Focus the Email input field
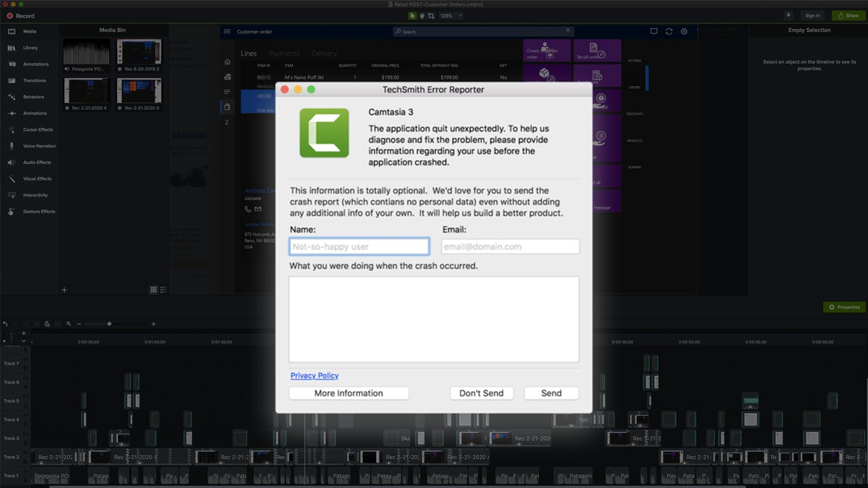 point(511,247)
